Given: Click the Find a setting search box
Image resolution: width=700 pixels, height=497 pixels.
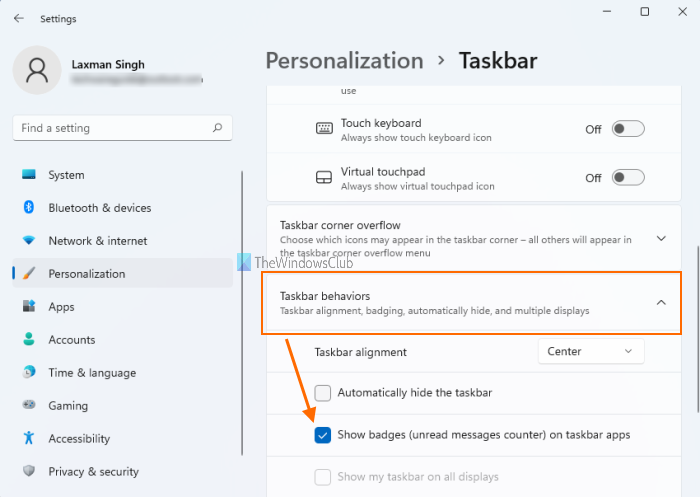Looking at the screenshot, I should (122, 128).
